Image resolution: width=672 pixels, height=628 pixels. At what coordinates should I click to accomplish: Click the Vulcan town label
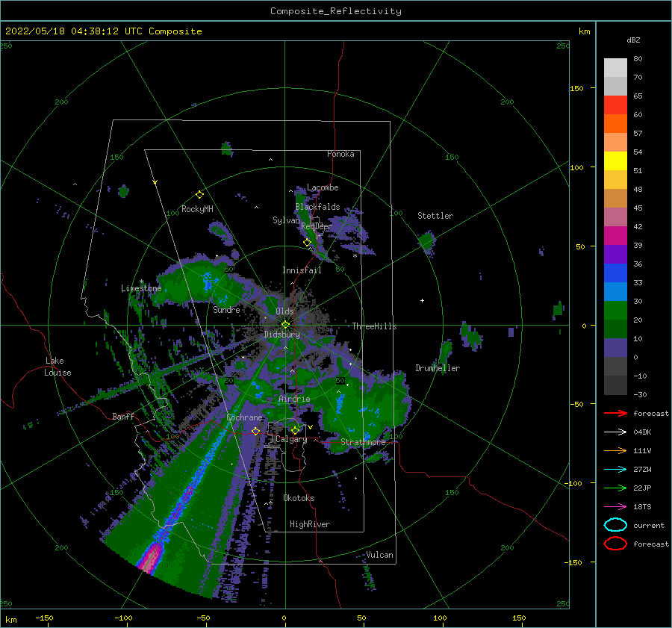point(379,555)
